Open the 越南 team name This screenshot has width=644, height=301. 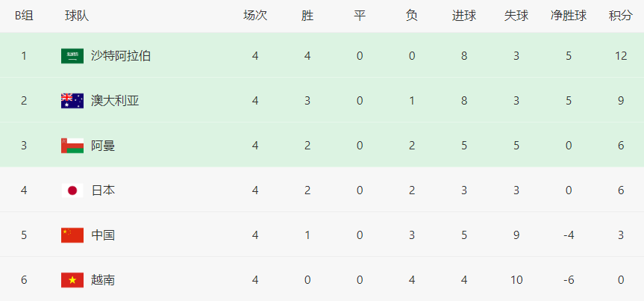tap(103, 280)
